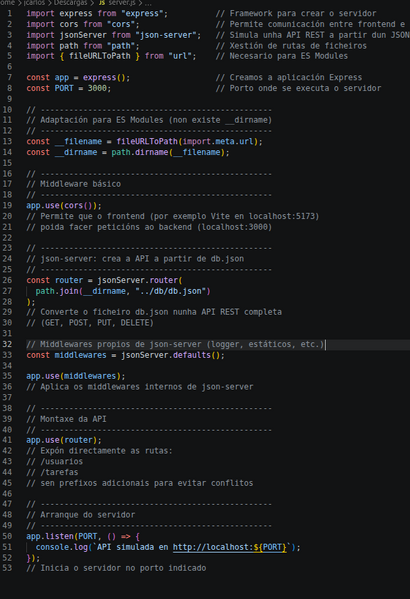Expand the '...' breadcrumb symbol segment
Viewport: 410px width, 599px height.
[x=148, y=3]
